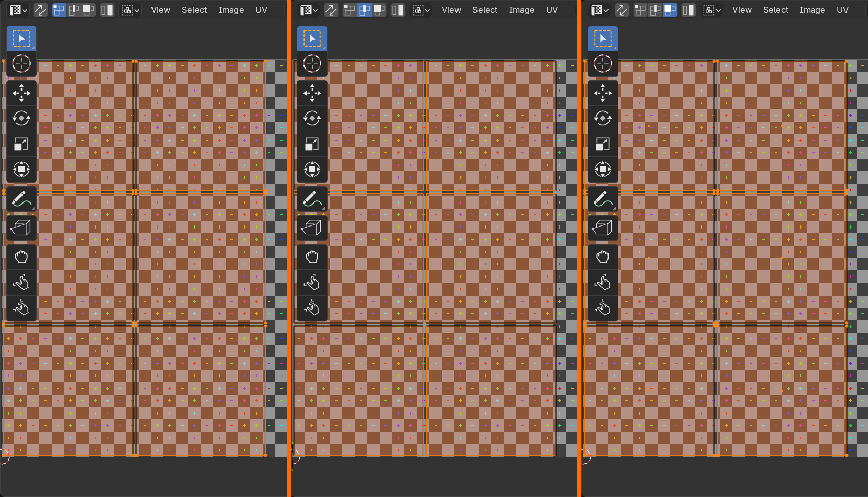
Task: Select the Rip Region tool in left panel
Action: pos(21,228)
